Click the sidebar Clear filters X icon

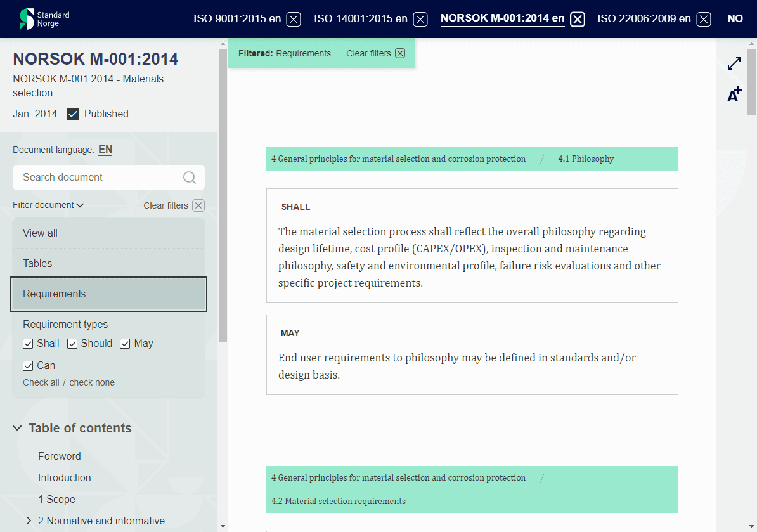tap(198, 205)
